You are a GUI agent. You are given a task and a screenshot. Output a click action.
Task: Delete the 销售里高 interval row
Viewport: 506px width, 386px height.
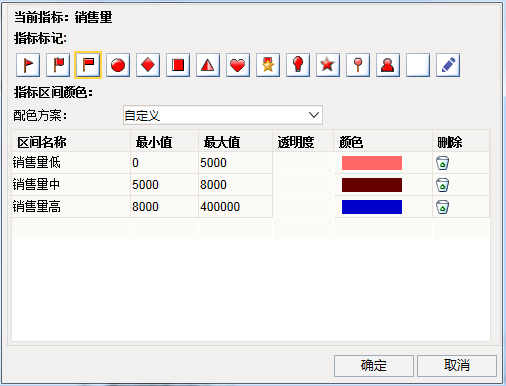(x=442, y=207)
